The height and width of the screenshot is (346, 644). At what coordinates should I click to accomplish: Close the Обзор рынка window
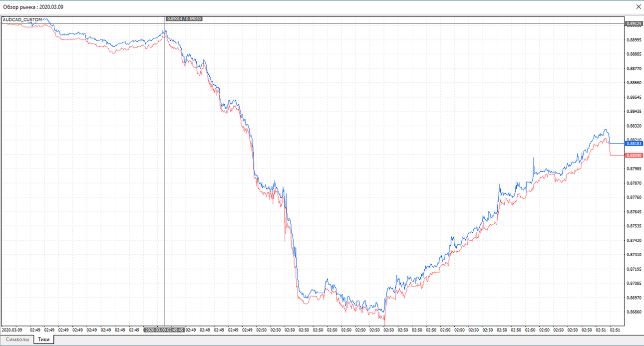(x=638, y=7)
